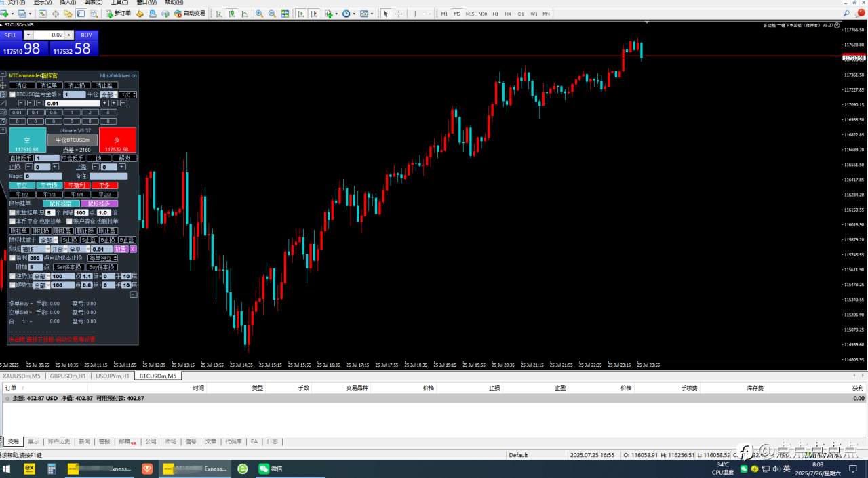
Task: Switch chart to candlestick icon
Action: click(x=232, y=14)
